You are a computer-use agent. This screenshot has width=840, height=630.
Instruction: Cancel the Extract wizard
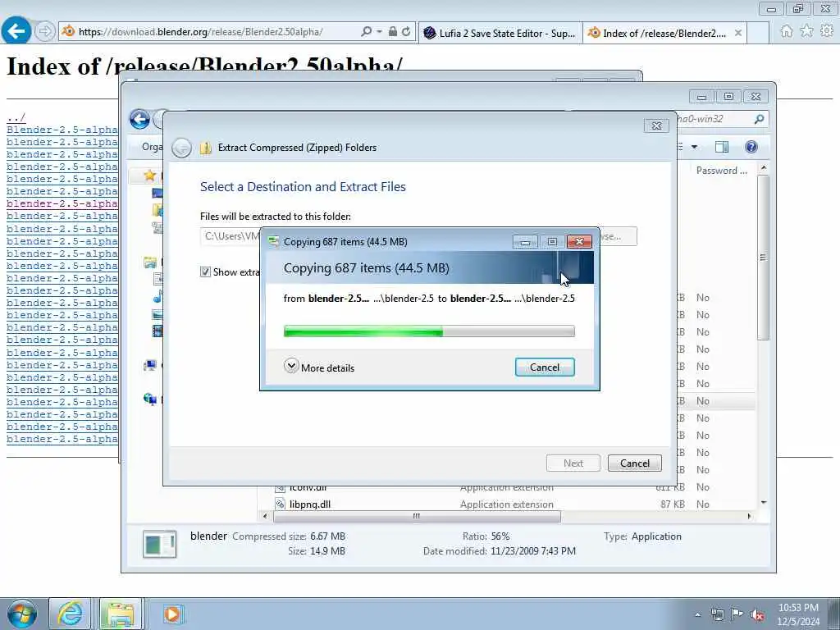coord(635,463)
